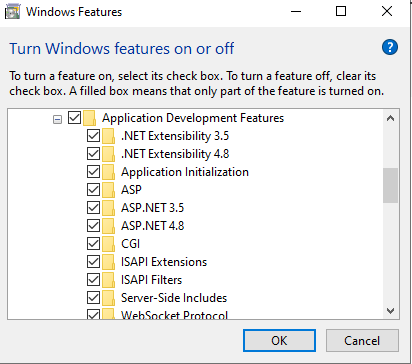The height and width of the screenshot is (364, 412).
Task: Click the .NET Extensibility 3.5 folder icon
Action: (108, 136)
